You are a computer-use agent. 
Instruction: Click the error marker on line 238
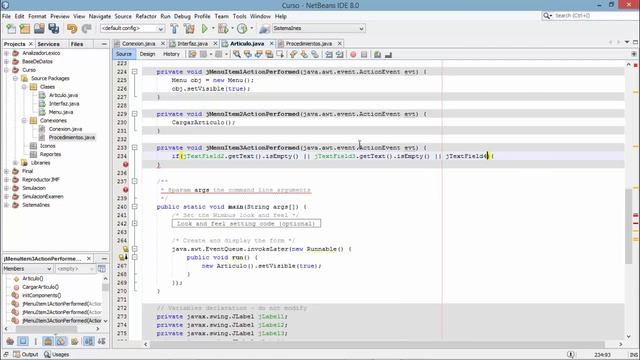click(x=125, y=190)
